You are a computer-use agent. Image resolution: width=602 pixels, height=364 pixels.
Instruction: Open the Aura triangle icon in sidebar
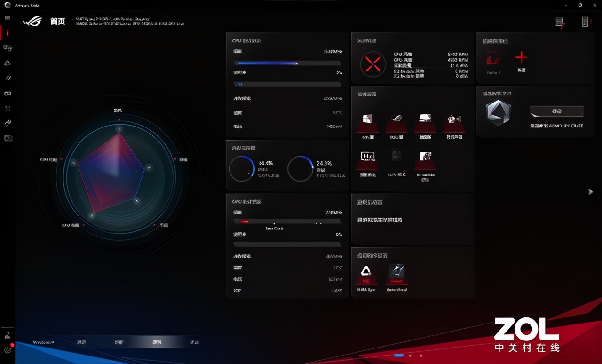click(8, 63)
